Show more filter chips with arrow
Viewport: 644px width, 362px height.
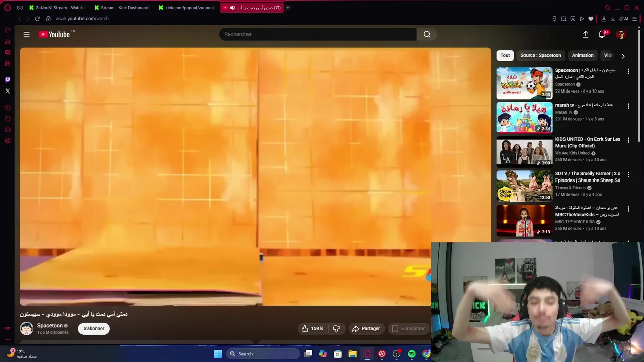point(623,56)
